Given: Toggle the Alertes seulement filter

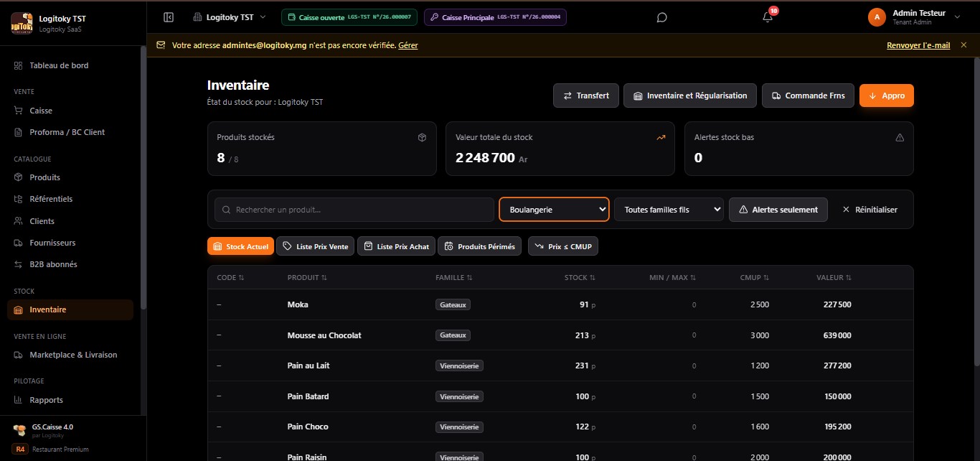Looking at the screenshot, I should coord(778,210).
